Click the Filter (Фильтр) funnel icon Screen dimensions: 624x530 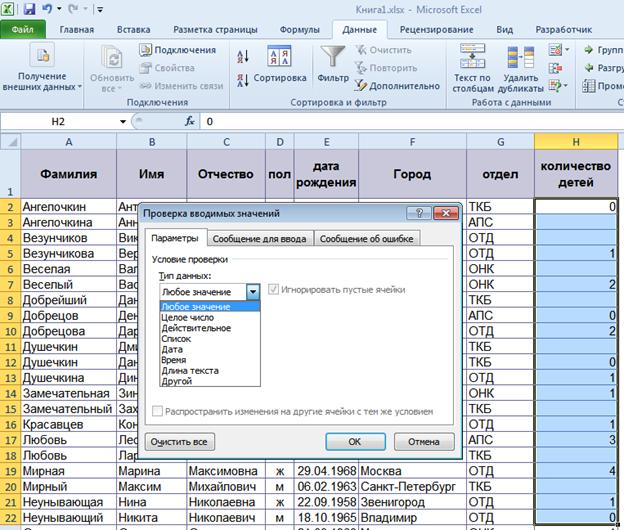[x=332, y=57]
